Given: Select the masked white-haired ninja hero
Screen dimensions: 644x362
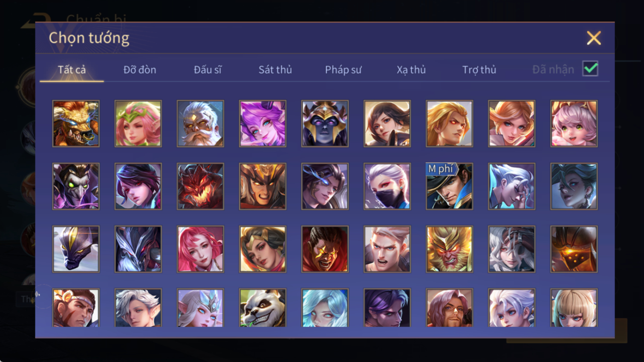Looking at the screenshot, I should click(387, 186).
